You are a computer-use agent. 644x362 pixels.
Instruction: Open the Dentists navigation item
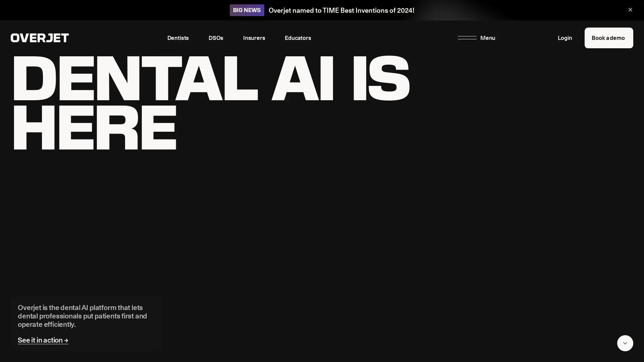point(178,38)
